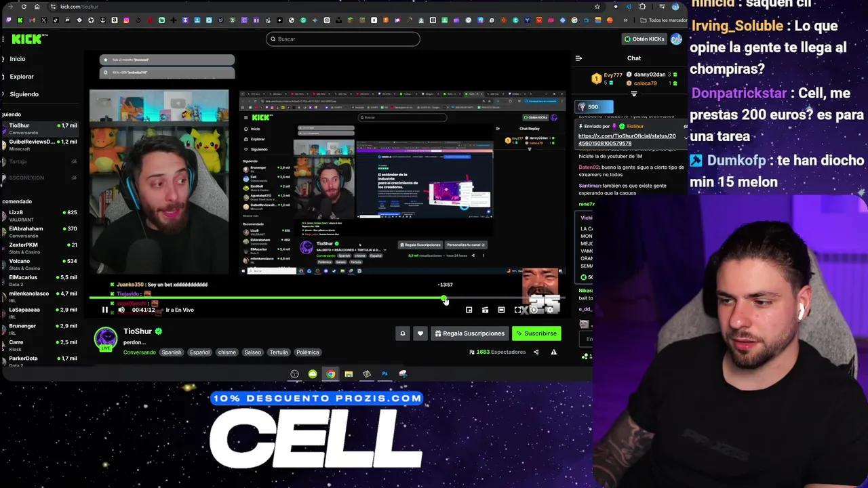The height and width of the screenshot is (488, 868).
Task: Open the TioShur channel in the sidebar
Action: coord(41,129)
